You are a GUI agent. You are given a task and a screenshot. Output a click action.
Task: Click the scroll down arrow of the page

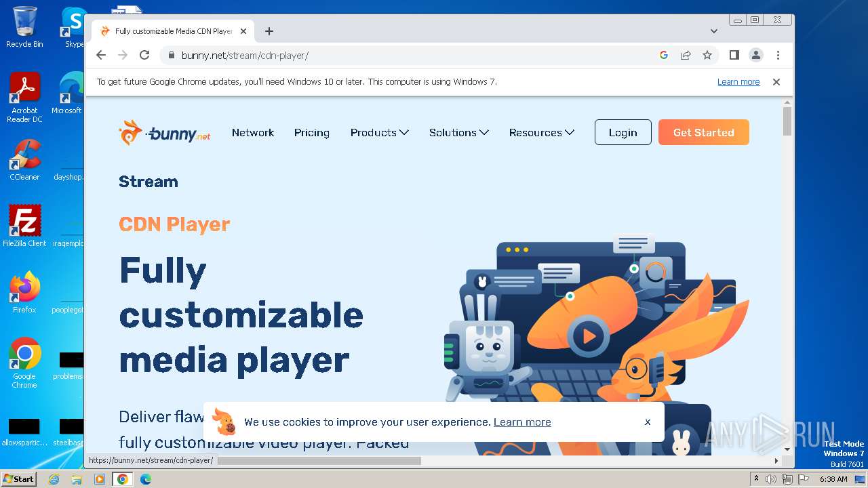787,449
